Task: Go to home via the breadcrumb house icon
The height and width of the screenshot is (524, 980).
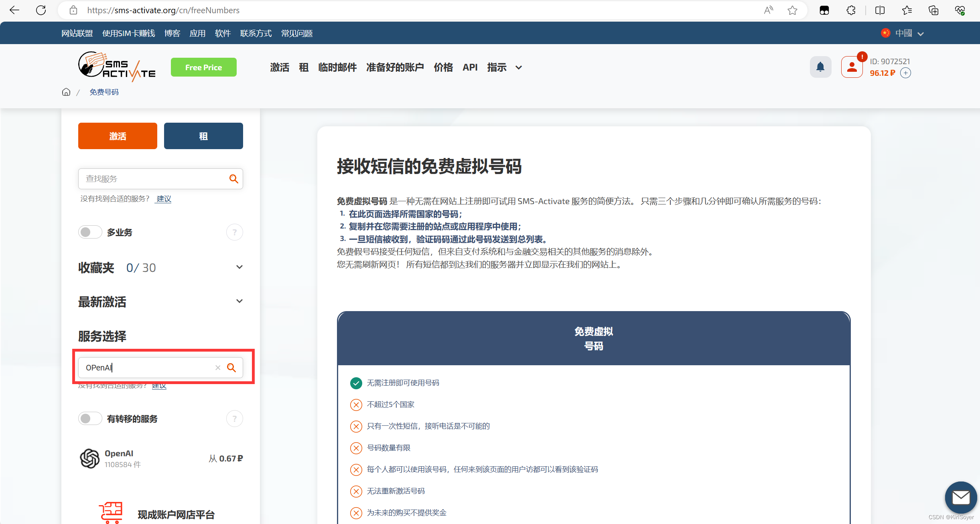Action: [66, 92]
